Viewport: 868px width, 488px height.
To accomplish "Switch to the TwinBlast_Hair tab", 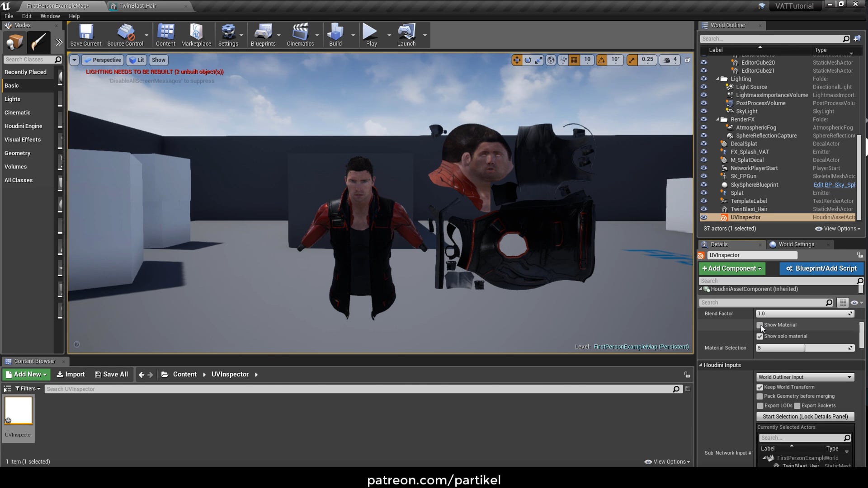I will pos(137,6).
